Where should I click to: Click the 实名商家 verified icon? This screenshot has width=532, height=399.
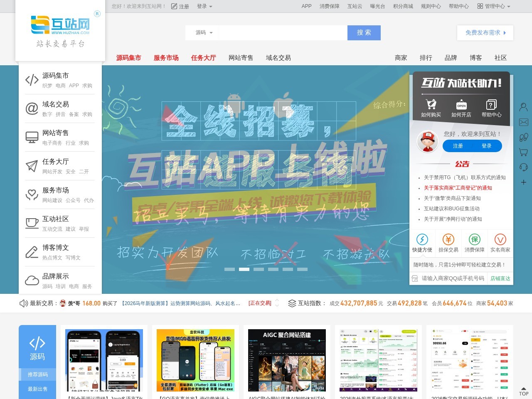tap(500, 239)
